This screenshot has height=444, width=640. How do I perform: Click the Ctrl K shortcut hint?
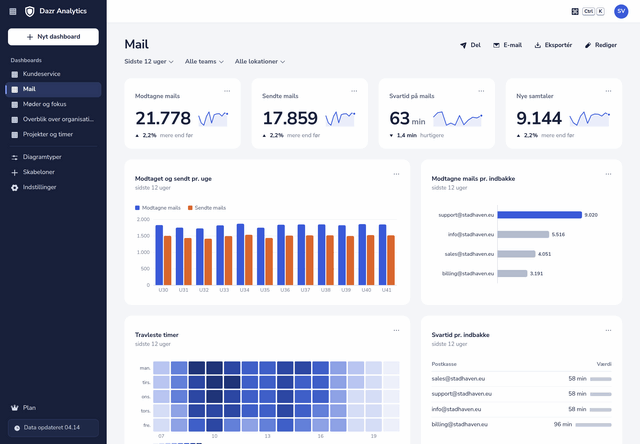click(x=593, y=11)
